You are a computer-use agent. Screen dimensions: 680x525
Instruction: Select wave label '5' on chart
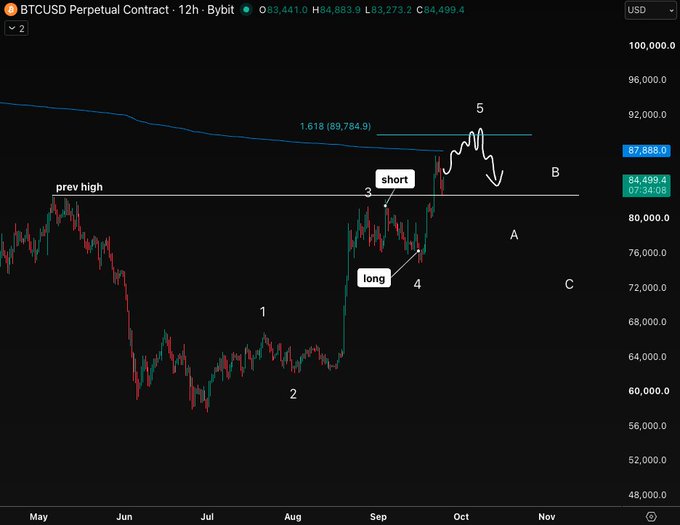click(x=480, y=108)
